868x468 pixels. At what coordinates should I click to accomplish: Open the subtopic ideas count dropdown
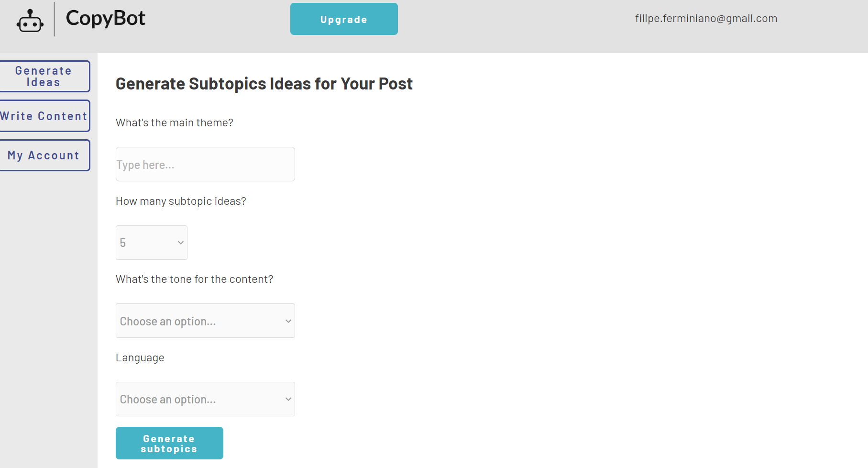pyautogui.click(x=151, y=243)
